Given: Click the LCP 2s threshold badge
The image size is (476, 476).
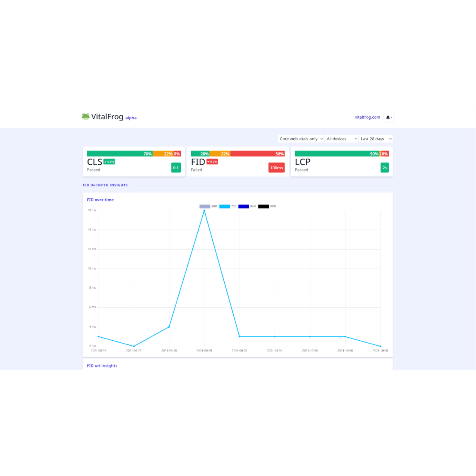Looking at the screenshot, I should (x=385, y=168).
